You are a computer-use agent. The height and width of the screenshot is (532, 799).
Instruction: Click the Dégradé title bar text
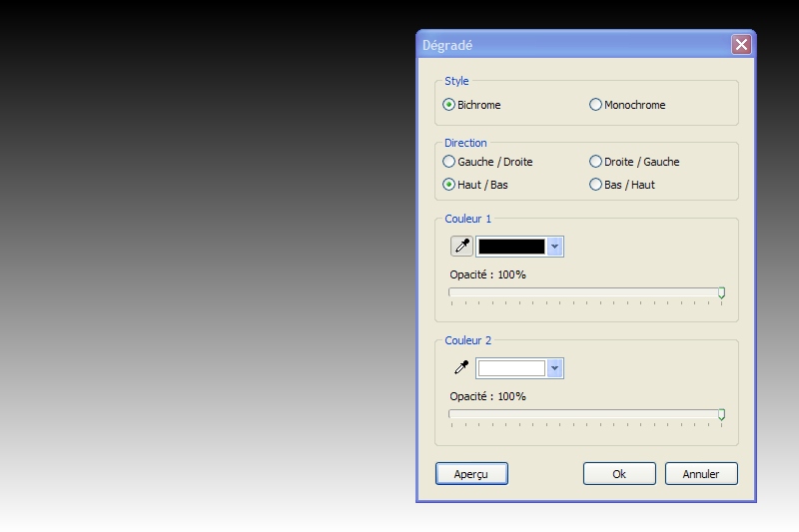(x=447, y=45)
